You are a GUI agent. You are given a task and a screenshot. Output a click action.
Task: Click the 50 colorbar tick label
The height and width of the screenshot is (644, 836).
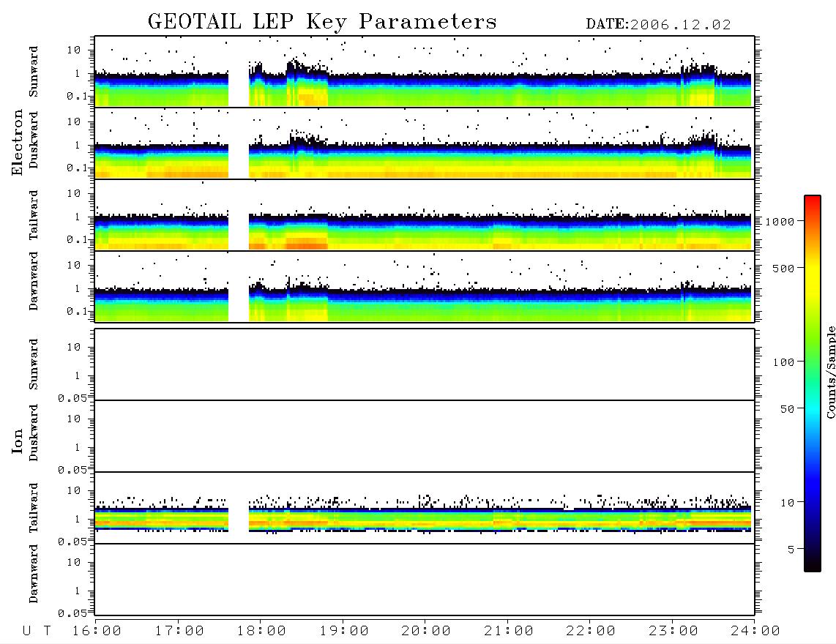pyautogui.click(x=787, y=409)
